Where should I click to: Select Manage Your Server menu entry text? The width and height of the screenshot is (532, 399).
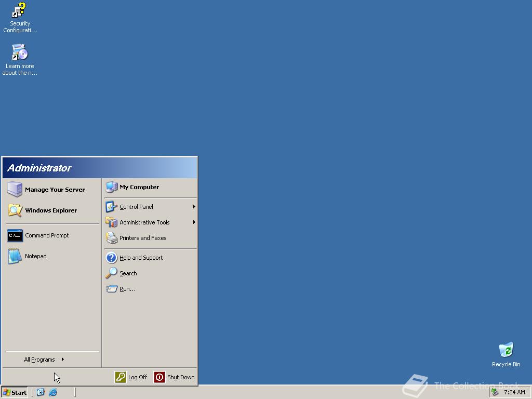click(x=55, y=190)
